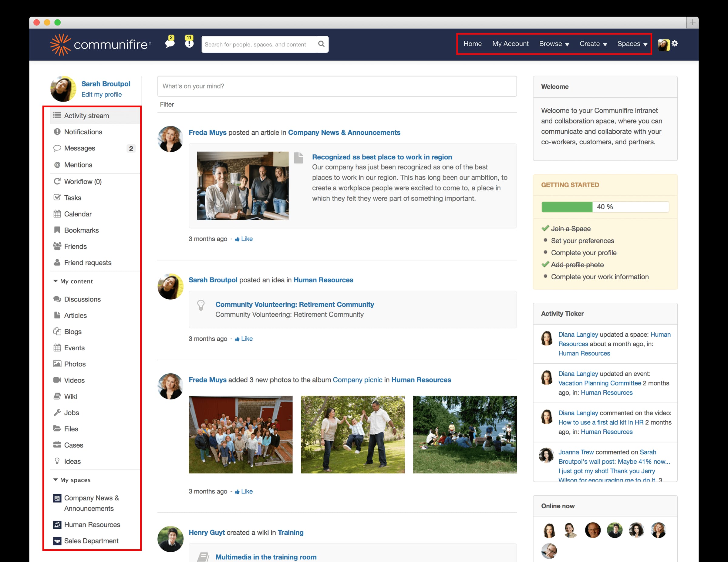Go to the Home menu item

(x=472, y=44)
